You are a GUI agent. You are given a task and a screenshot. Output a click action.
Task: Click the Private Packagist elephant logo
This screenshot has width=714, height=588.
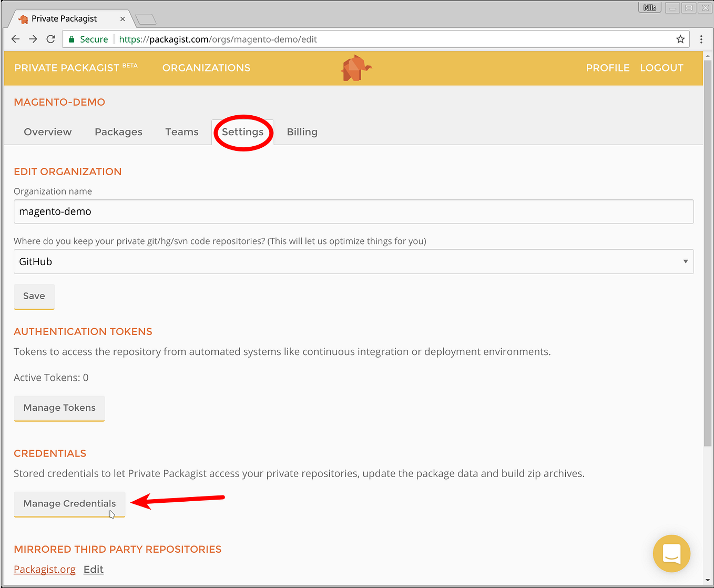(x=356, y=68)
